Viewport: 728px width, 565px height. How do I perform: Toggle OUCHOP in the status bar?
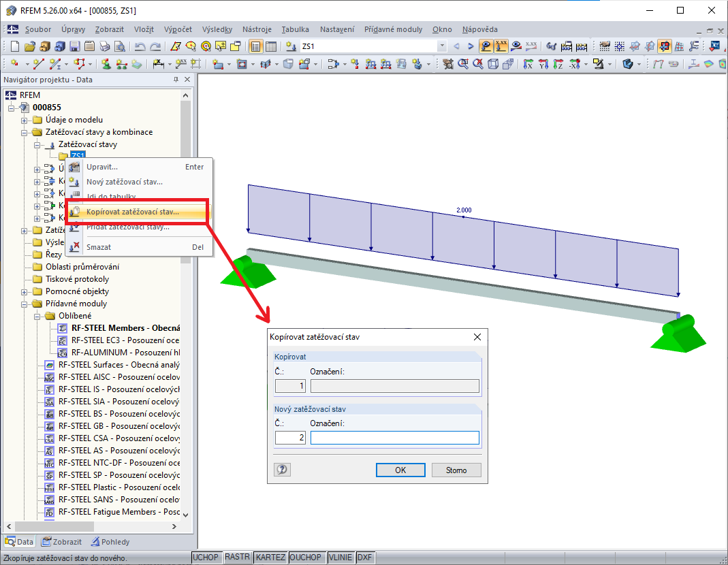305,557
